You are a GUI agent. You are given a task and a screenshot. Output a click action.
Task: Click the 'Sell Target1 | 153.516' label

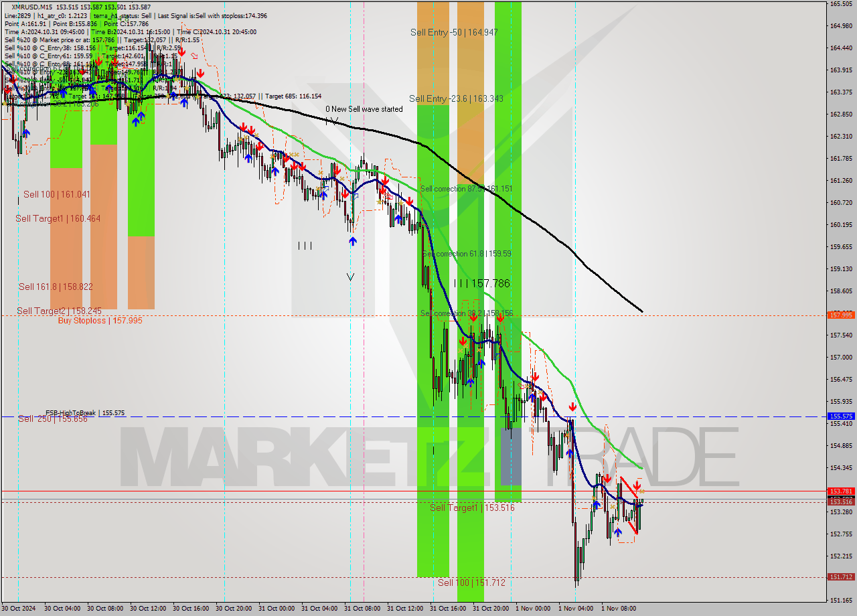coord(472,508)
